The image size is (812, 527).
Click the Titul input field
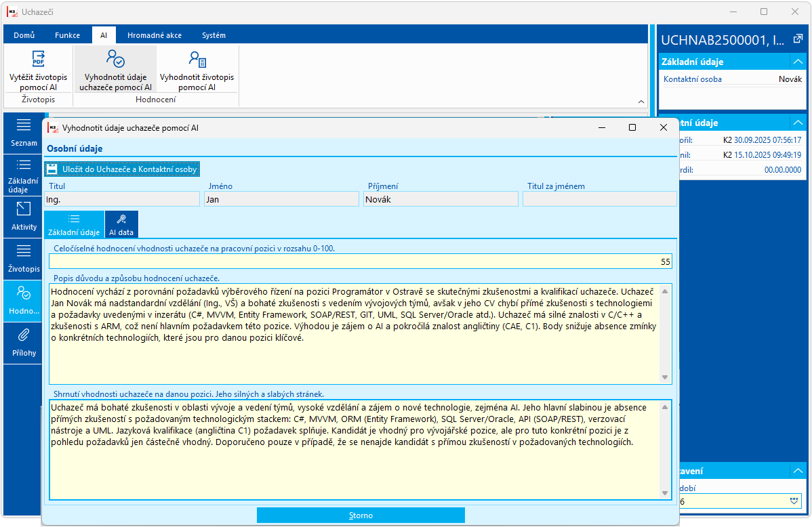pyautogui.click(x=122, y=199)
